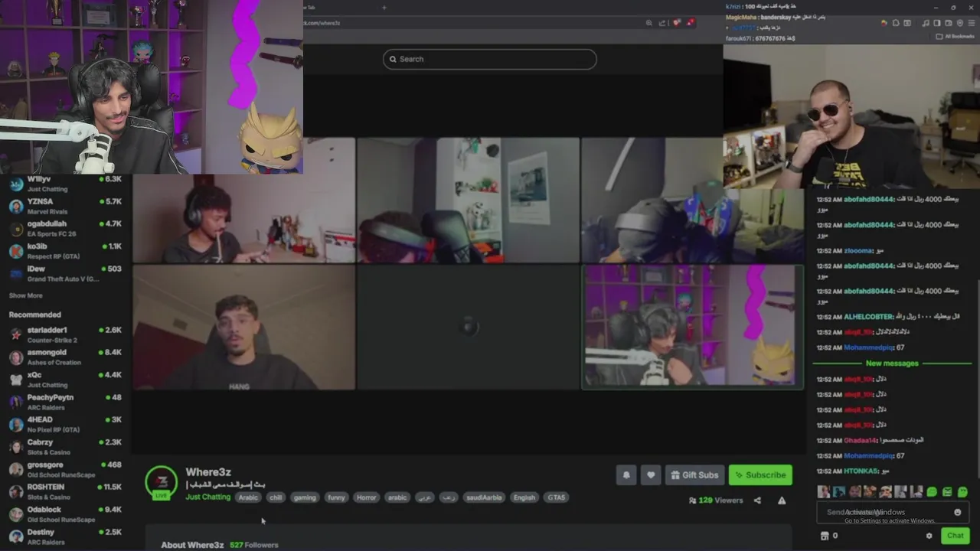Viewport: 980px width, 551px height.
Task: Click asmongold avatar icon in Recommended
Action: pyautogui.click(x=15, y=357)
